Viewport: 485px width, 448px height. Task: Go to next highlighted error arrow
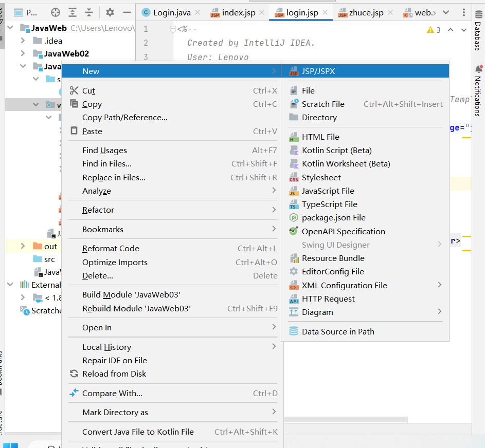[464, 30]
